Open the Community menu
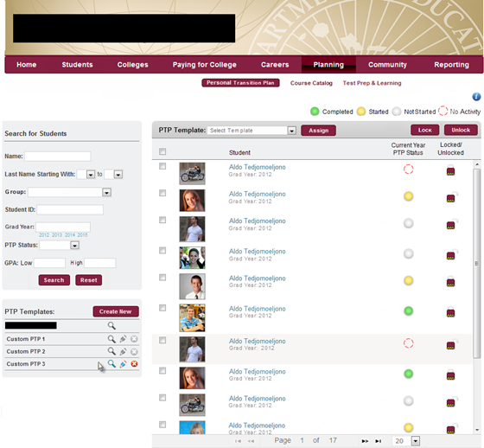Screen dimensions: 484x448 [387, 65]
